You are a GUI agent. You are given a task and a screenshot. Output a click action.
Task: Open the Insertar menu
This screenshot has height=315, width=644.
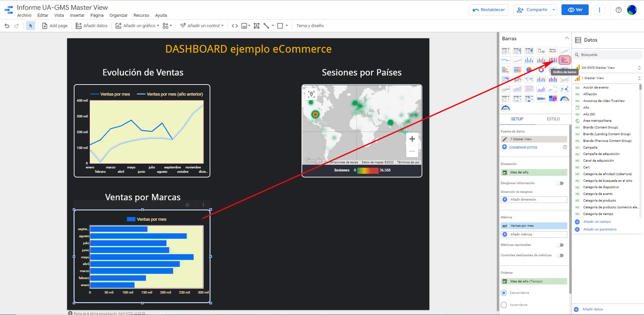(x=77, y=15)
